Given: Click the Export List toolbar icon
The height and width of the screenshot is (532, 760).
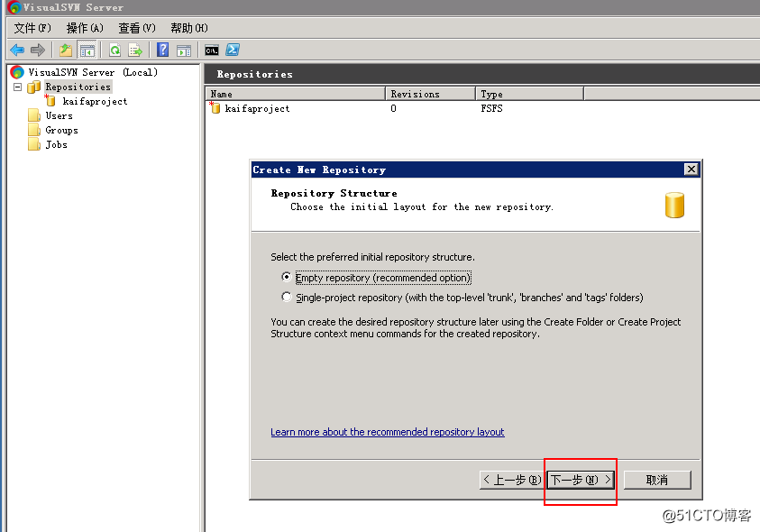Looking at the screenshot, I should [135, 50].
